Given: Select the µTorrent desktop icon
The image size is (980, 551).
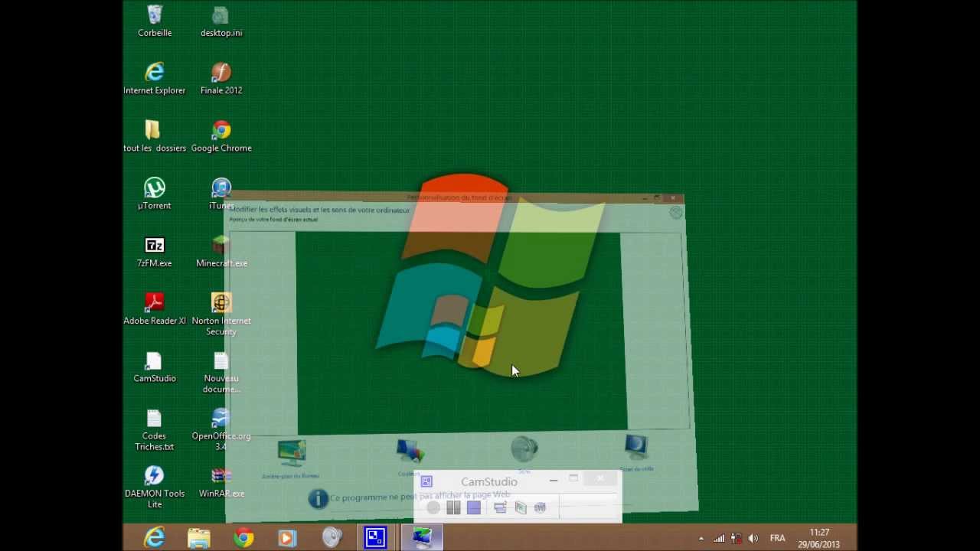Looking at the screenshot, I should click(x=155, y=194).
